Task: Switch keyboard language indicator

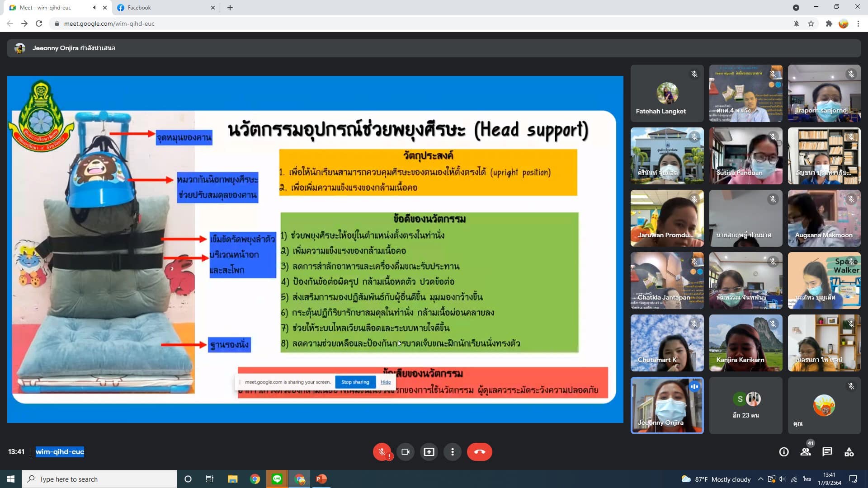Action: tap(807, 479)
